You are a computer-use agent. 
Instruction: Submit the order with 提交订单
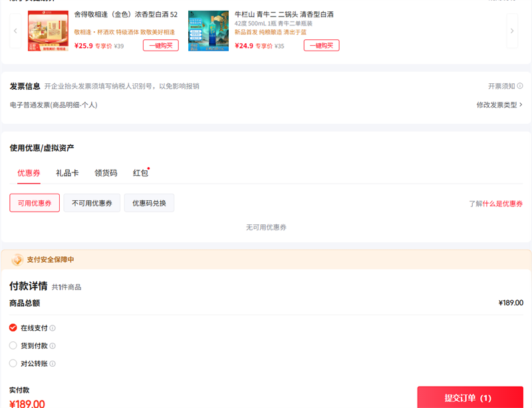pyautogui.click(x=469, y=397)
